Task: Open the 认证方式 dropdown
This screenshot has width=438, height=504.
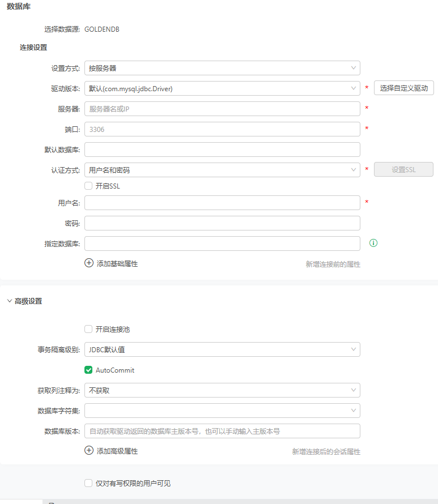Action: 222,170
